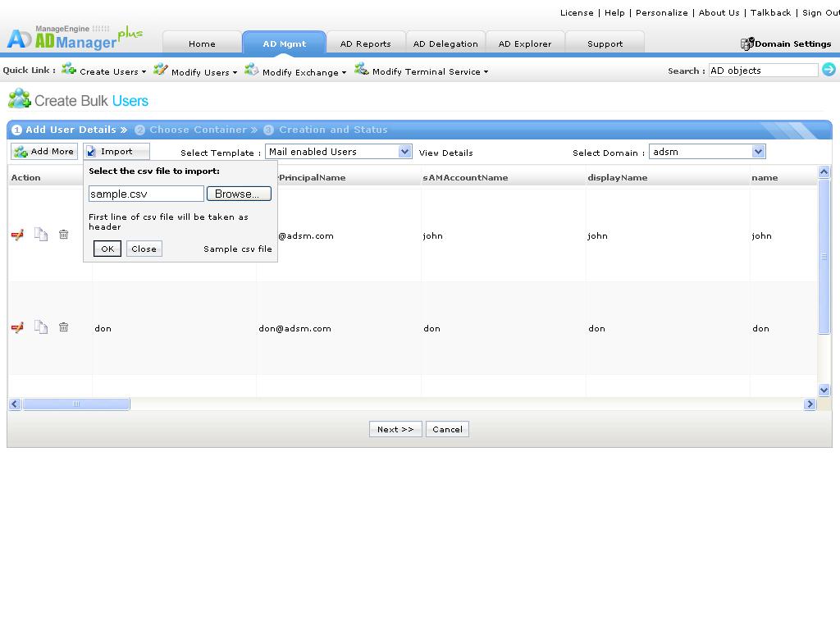The height and width of the screenshot is (630, 840).
Task: Click the Domain Settings link
Action: click(x=793, y=43)
